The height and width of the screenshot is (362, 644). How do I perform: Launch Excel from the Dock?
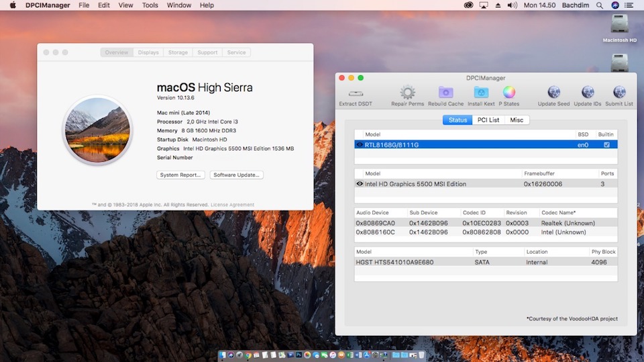pos(350,355)
